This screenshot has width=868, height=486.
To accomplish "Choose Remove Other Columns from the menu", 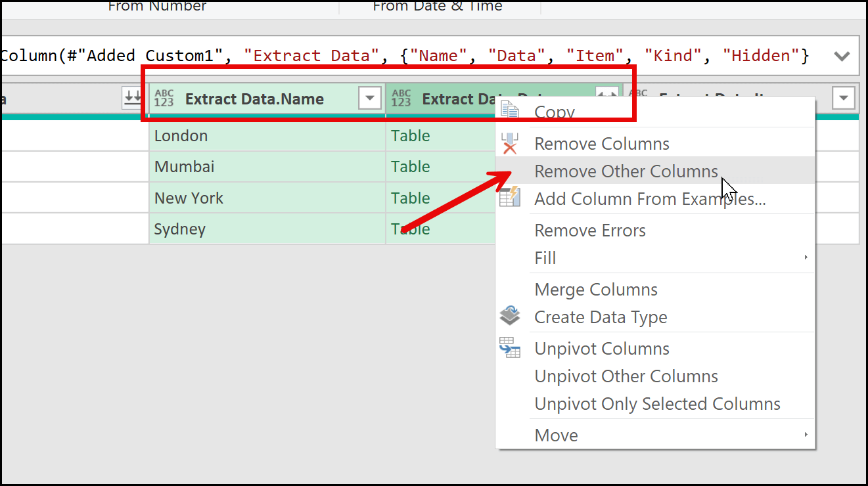I will point(626,171).
